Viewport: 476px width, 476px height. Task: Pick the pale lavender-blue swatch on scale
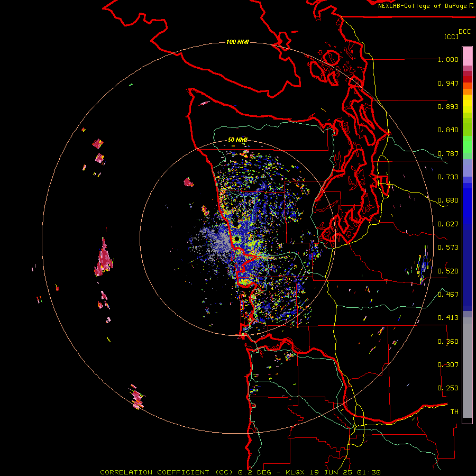tap(467, 168)
